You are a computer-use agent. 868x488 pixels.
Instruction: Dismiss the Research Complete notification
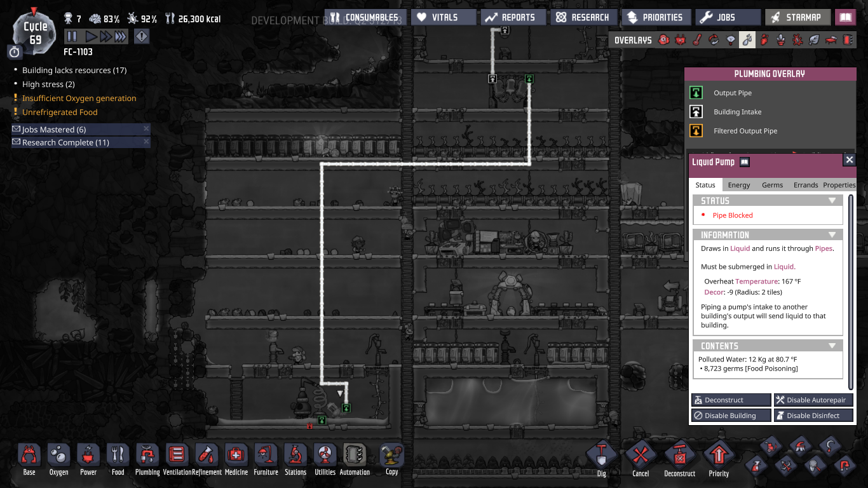point(146,142)
